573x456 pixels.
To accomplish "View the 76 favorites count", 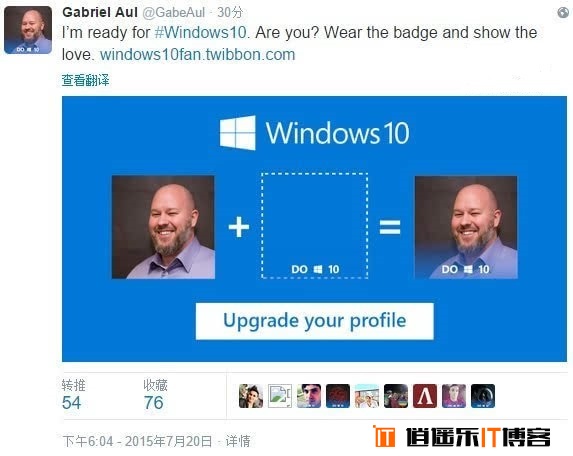I will [153, 403].
